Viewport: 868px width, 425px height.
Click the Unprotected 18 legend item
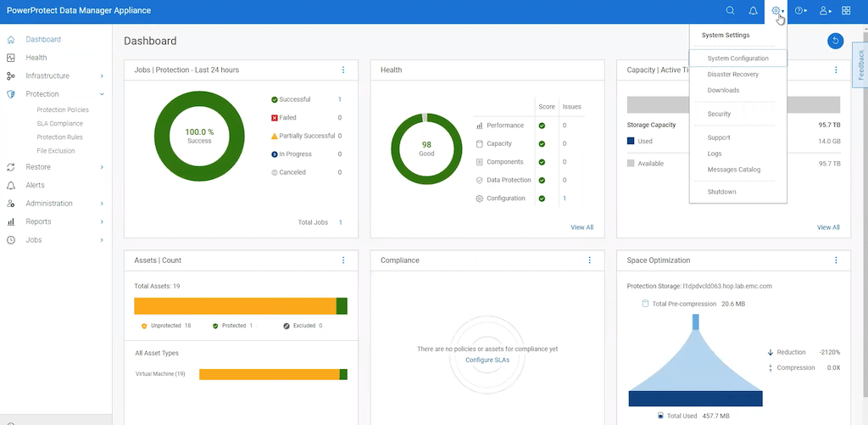pos(166,326)
